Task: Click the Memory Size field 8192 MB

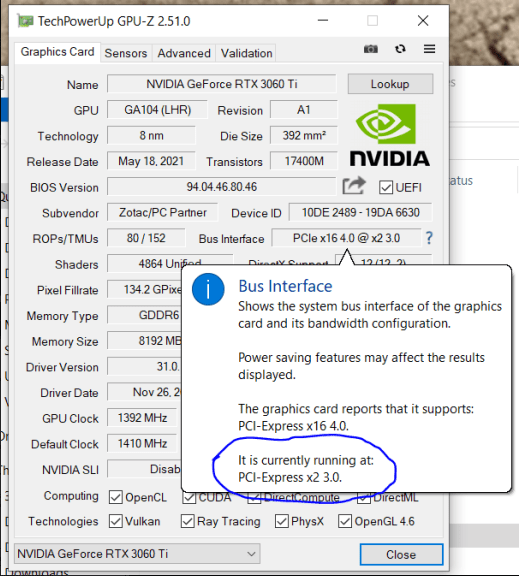Action: point(145,341)
